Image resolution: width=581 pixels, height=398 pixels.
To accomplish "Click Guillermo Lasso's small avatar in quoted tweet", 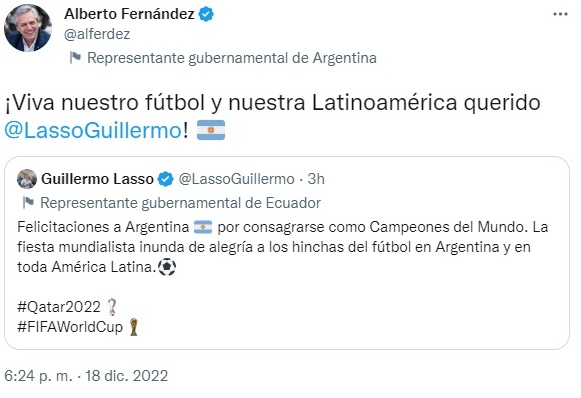I will 27,179.
